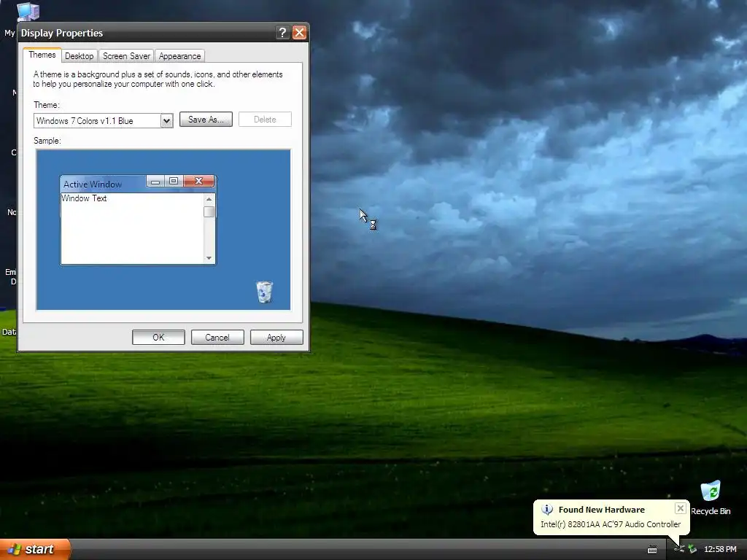Click the Save As... button
The width and height of the screenshot is (747, 560).
pyautogui.click(x=206, y=120)
